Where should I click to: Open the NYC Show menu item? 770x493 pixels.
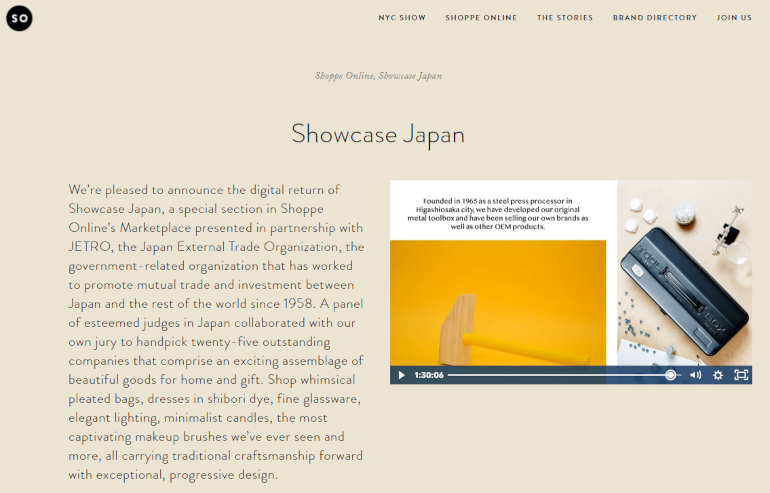click(x=402, y=18)
